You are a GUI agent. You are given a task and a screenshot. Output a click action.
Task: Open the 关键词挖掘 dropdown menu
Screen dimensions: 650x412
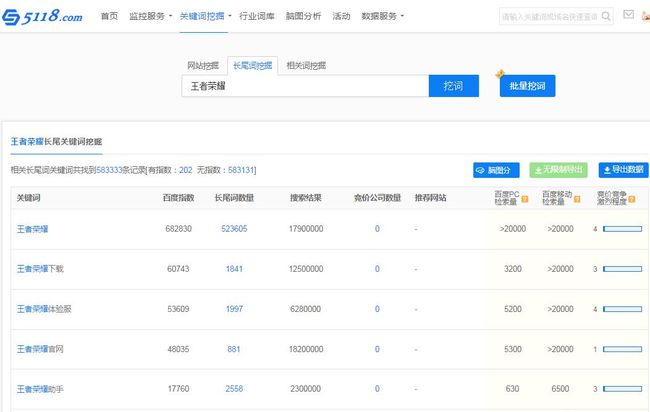(205, 16)
